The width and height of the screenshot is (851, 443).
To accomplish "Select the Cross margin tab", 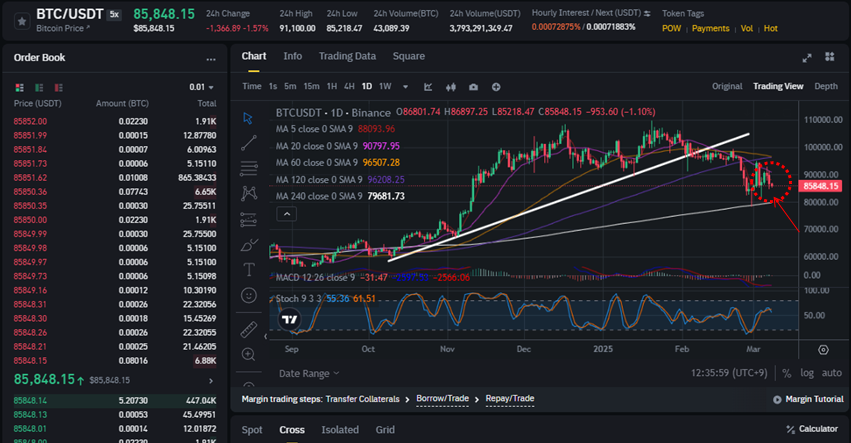I will pyautogui.click(x=292, y=430).
